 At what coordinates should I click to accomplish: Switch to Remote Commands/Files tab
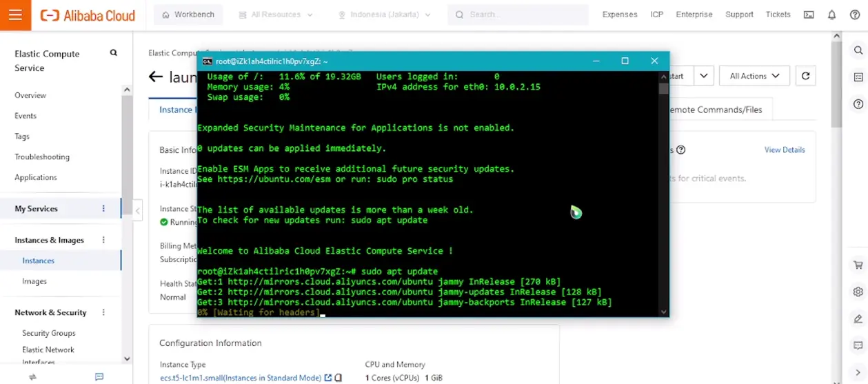716,110
